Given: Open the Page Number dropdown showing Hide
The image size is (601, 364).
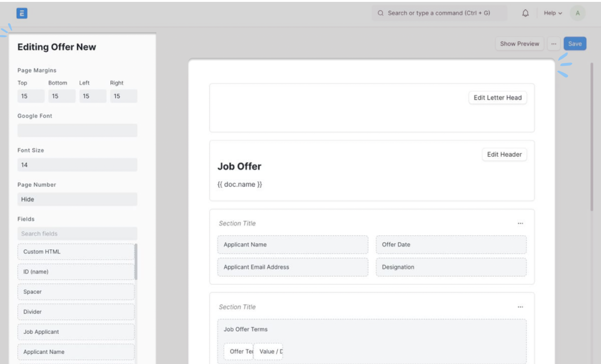Looking at the screenshot, I should click(77, 199).
